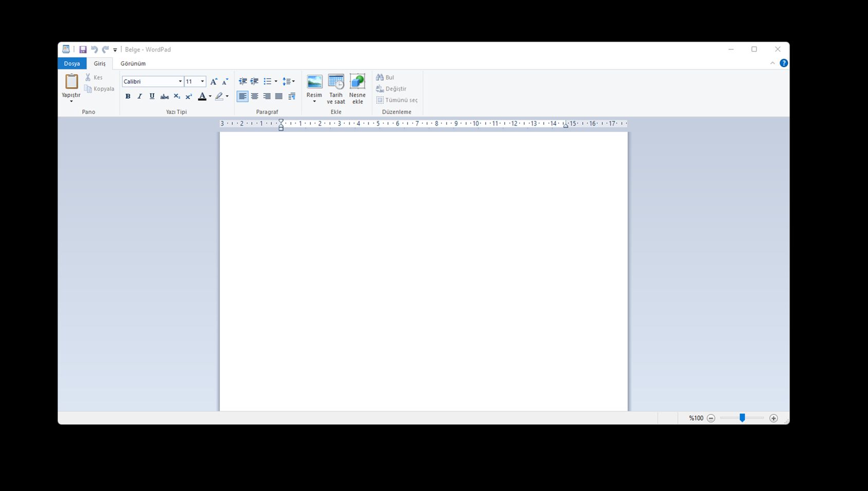Click the zoom slider handle
Viewport: 868px width, 491px height.
pos(742,418)
